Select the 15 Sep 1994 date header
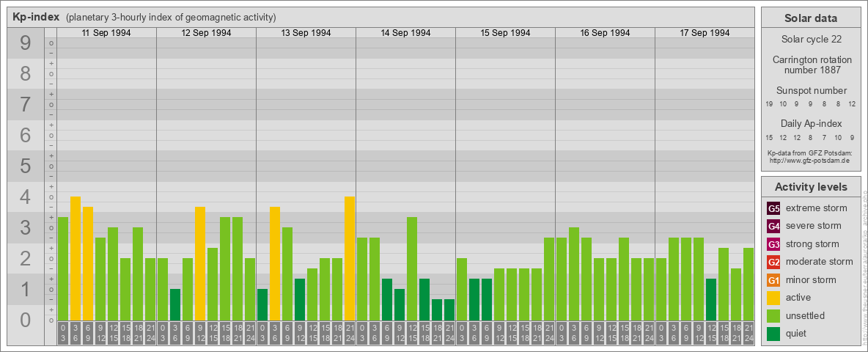This screenshot has width=868, height=352. point(505,33)
